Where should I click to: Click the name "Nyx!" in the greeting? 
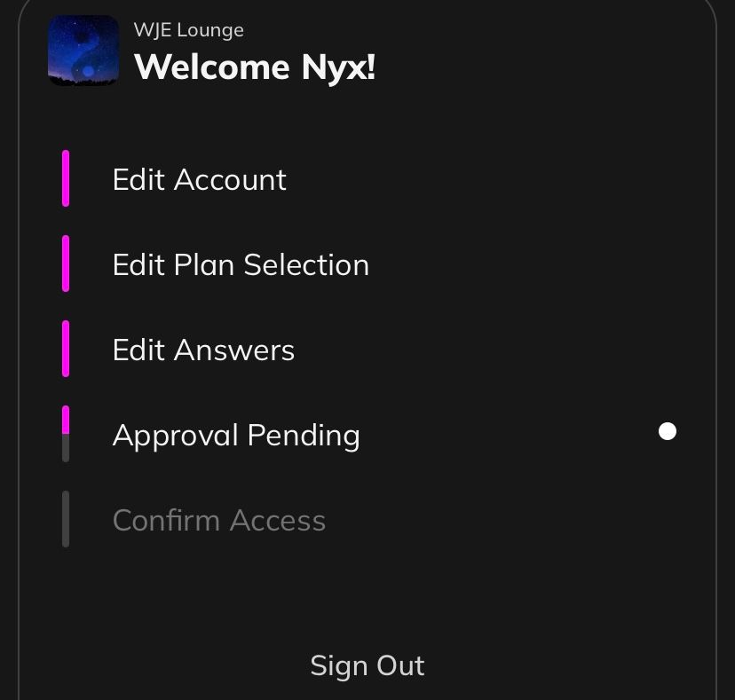pos(338,67)
